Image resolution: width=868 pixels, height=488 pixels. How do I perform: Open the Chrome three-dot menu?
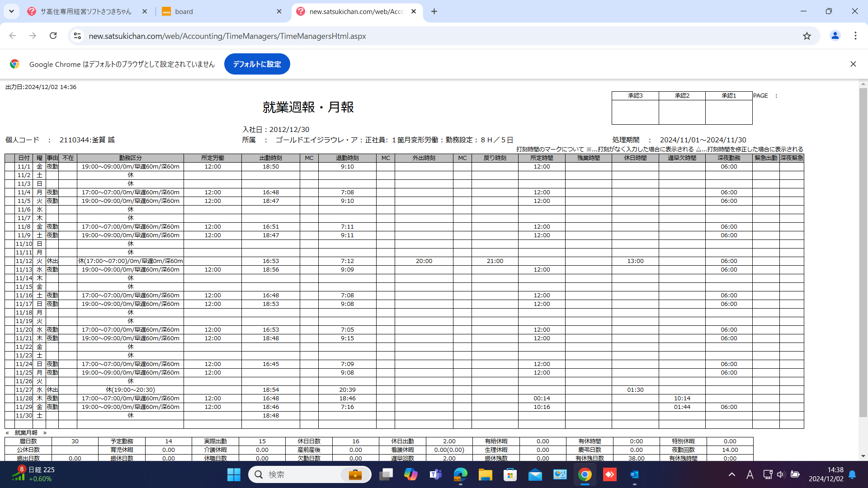tap(855, 36)
